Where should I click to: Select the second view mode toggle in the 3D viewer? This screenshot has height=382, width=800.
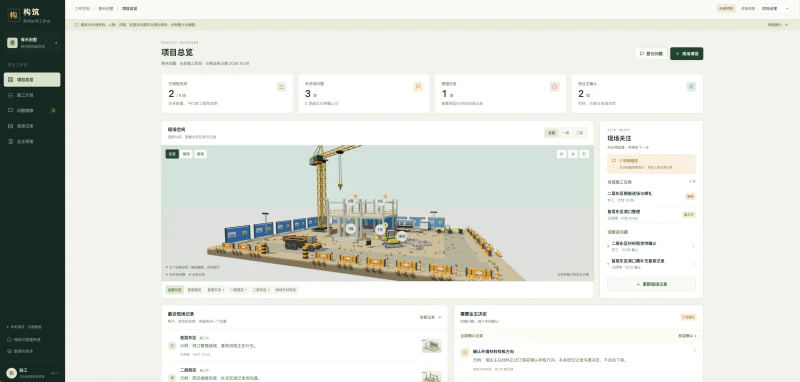[186, 154]
